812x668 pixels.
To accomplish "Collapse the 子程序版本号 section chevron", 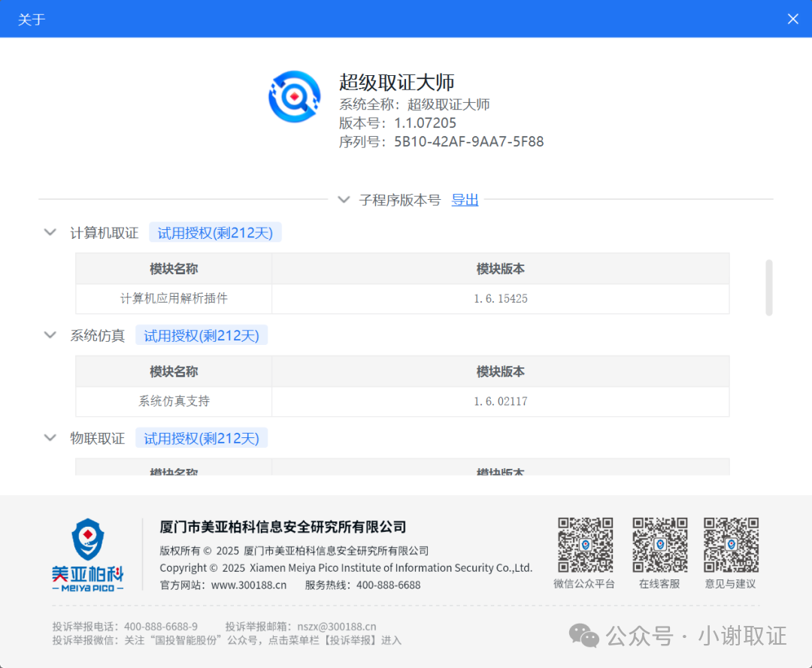I will [x=344, y=200].
